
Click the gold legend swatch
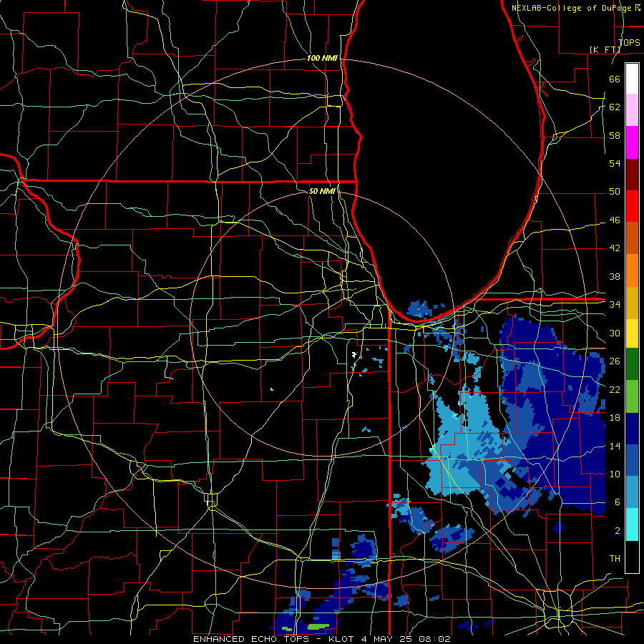[x=632, y=303]
